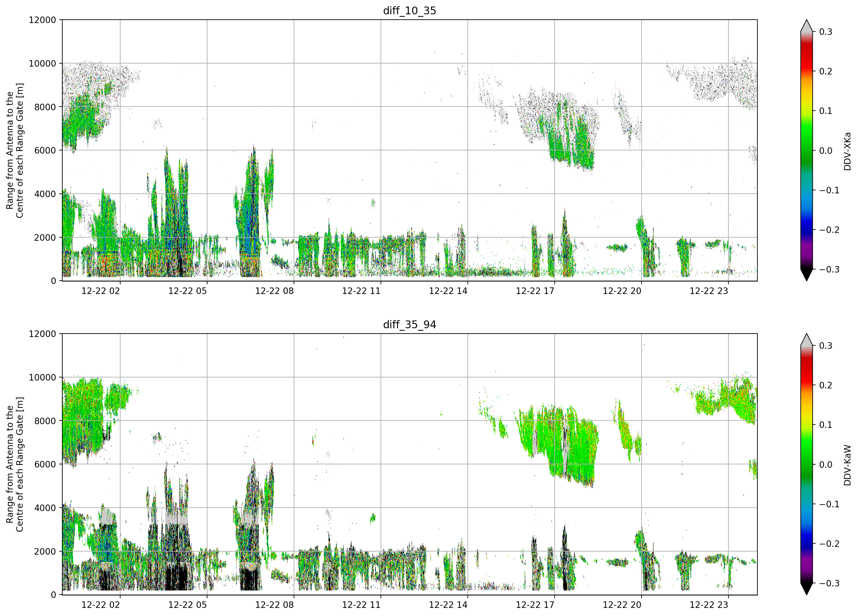Click the DDV-XKa color scale bar

[x=807, y=150]
